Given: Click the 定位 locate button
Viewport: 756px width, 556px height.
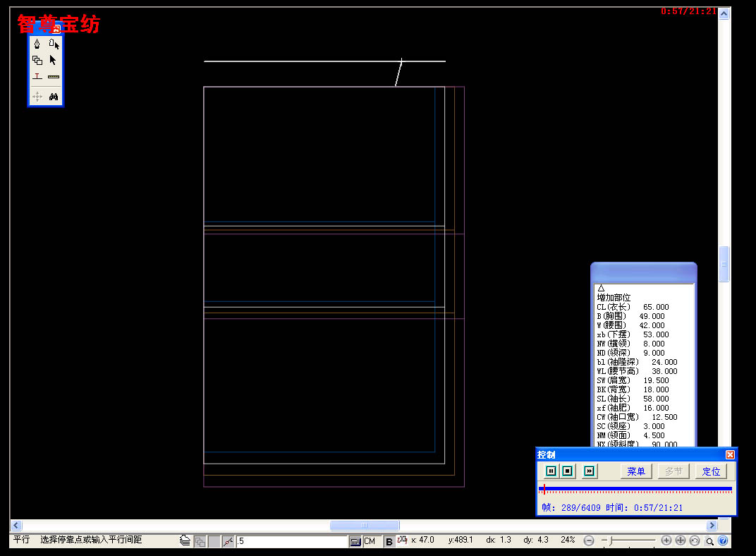Looking at the screenshot, I should [711, 471].
